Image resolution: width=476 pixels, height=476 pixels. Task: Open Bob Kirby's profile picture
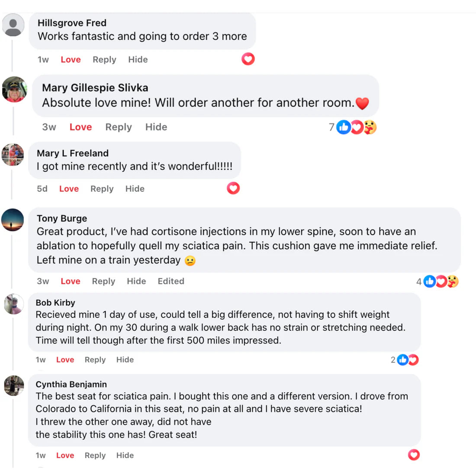coord(14,304)
